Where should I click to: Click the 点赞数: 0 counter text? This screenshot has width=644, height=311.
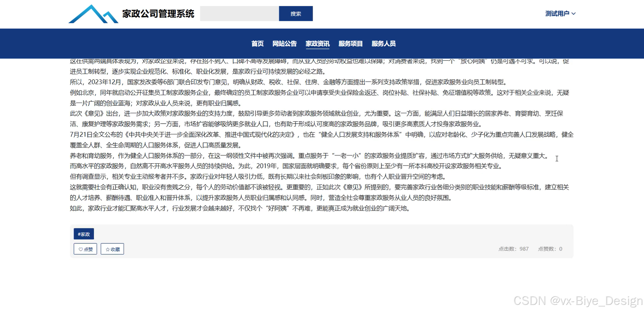pos(550,249)
